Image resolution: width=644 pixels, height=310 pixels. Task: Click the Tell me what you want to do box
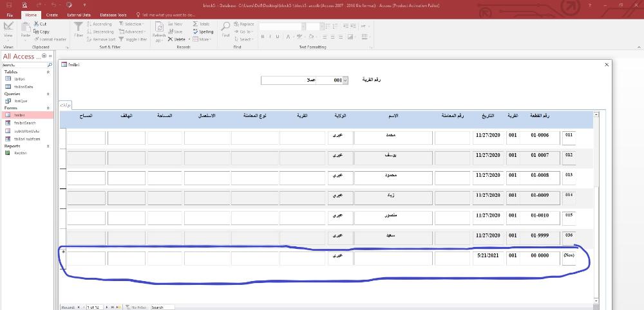point(167,15)
